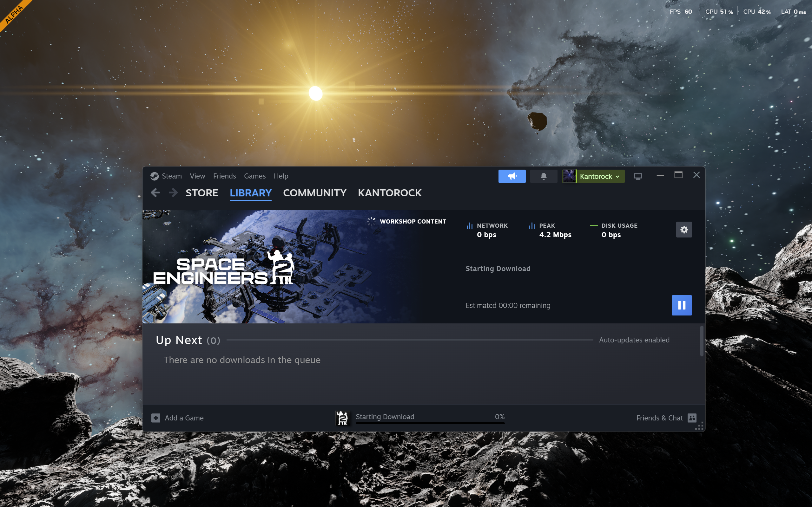Click the Starting Download progress bar

point(430,423)
